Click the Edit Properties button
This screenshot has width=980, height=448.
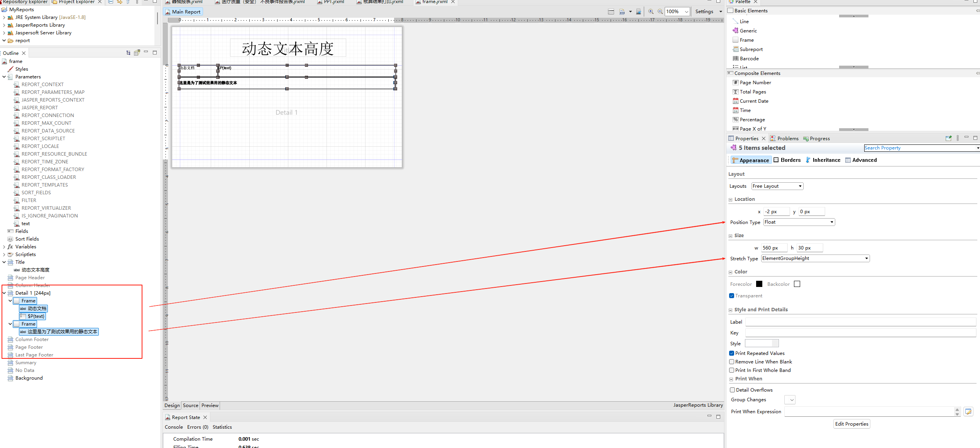point(851,424)
